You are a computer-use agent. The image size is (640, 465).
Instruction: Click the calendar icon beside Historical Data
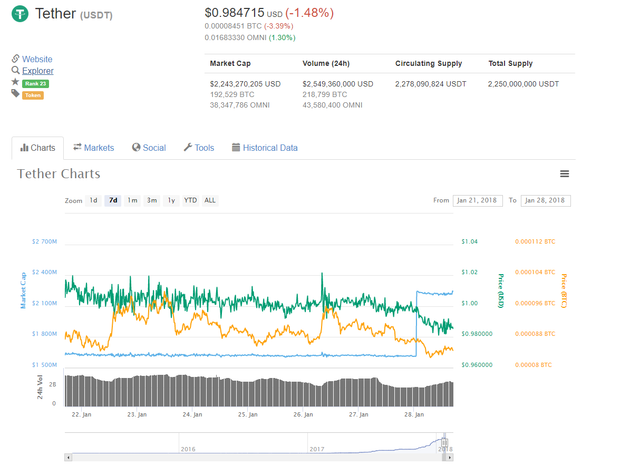236,147
